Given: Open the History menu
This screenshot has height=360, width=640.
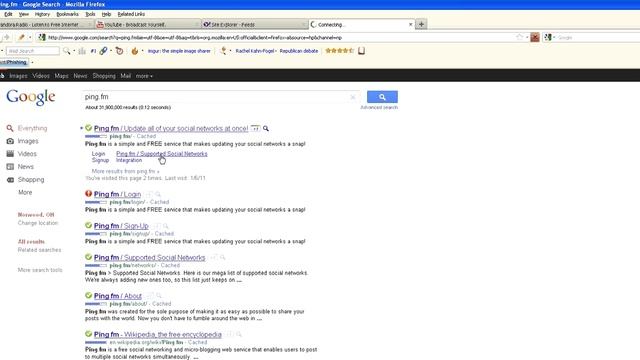Looking at the screenshot, I should tap(42, 14).
